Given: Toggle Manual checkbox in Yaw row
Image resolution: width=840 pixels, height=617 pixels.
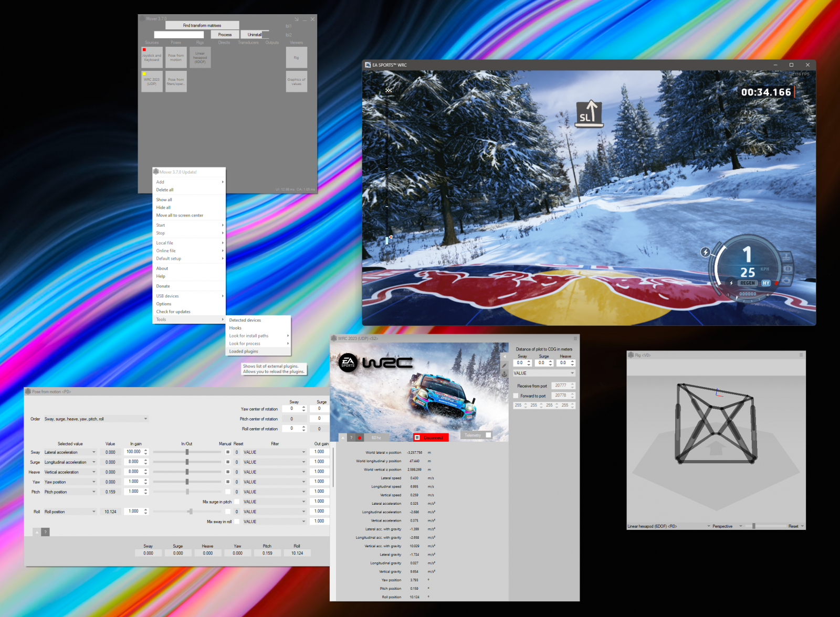Looking at the screenshot, I should (228, 482).
